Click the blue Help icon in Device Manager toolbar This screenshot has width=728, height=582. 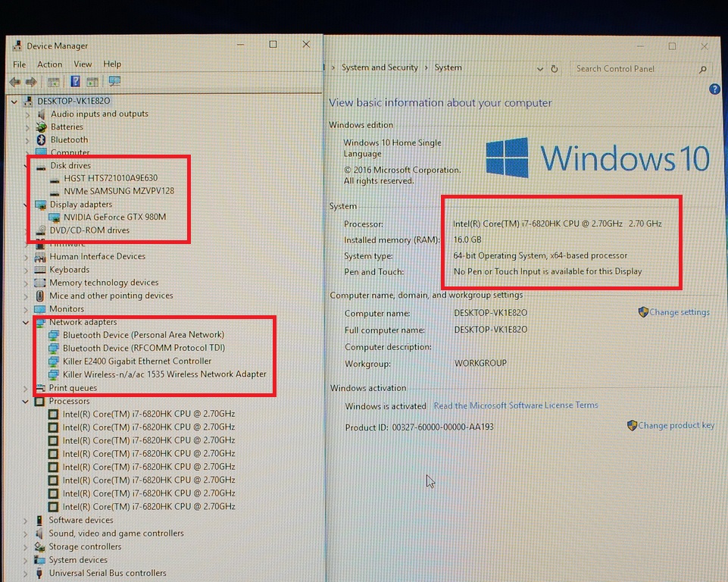click(x=75, y=82)
